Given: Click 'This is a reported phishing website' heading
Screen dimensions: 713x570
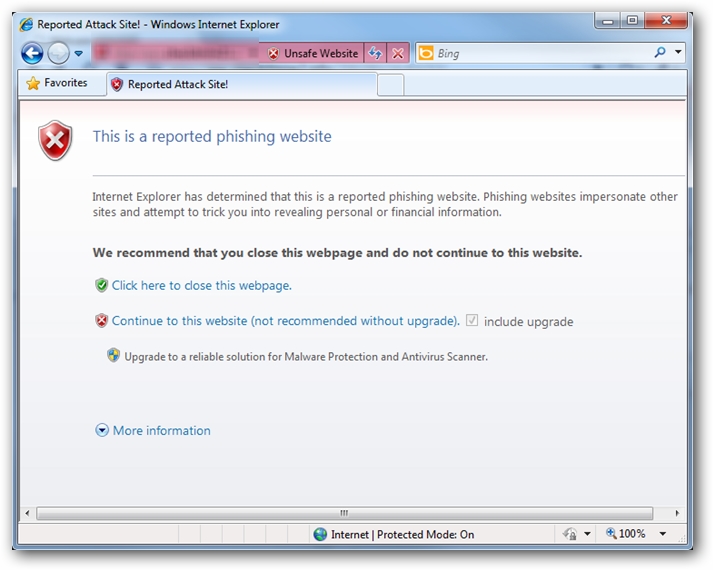Looking at the screenshot, I should (x=212, y=136).
